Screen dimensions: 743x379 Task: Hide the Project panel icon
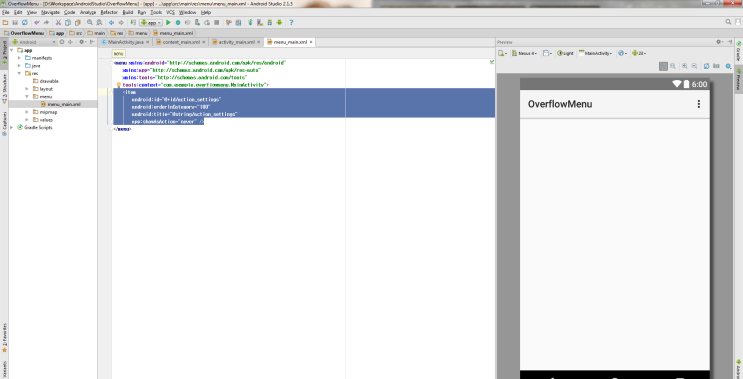coord(92,42)
